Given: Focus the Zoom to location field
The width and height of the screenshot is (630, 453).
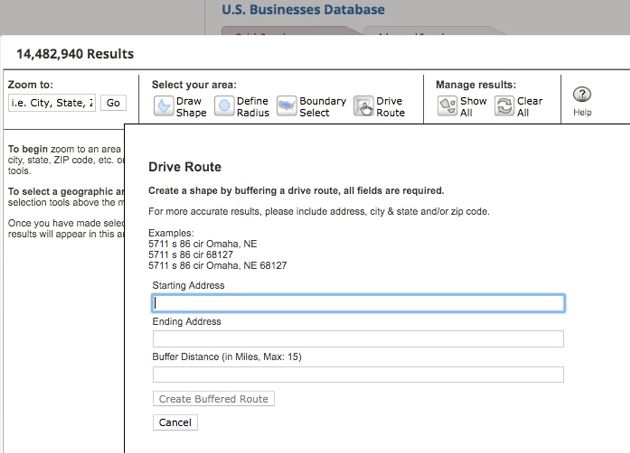Looking at the screenshot, I should coord(52,103).
